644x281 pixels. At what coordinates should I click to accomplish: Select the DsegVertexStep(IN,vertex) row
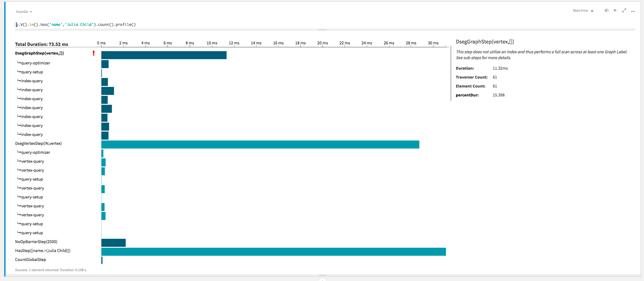click(x=38, y=143)
